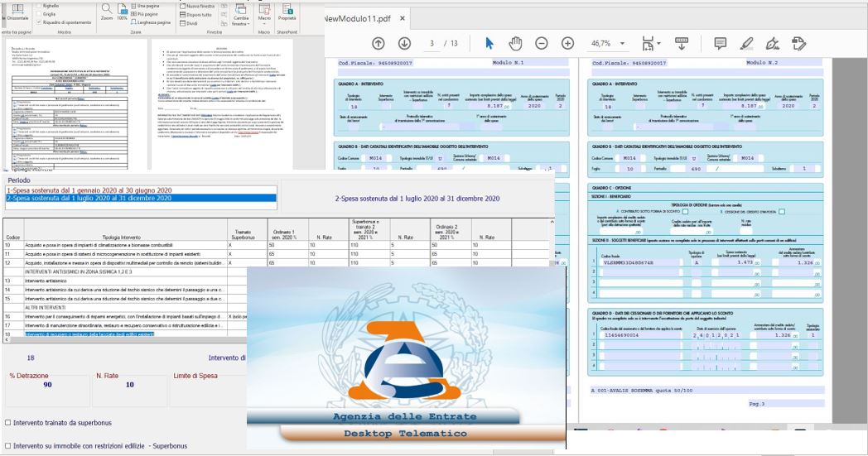
Task: Check the Contributo sotto forma di sconto box
Action: (x=685, y=211)
